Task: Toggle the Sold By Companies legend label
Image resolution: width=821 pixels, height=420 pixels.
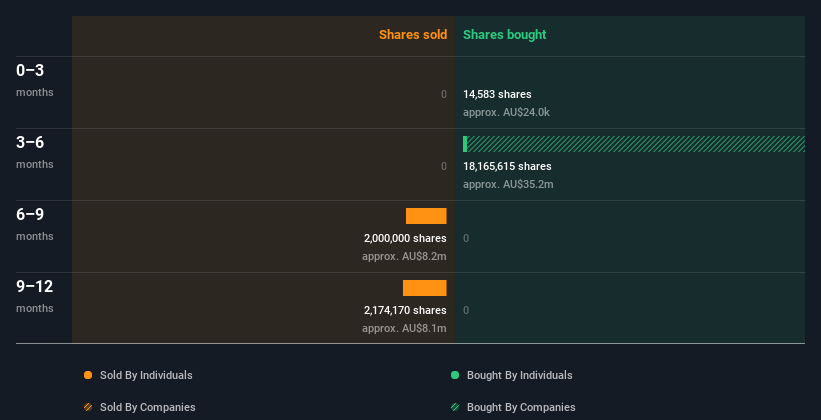Action: coord(148,407)
